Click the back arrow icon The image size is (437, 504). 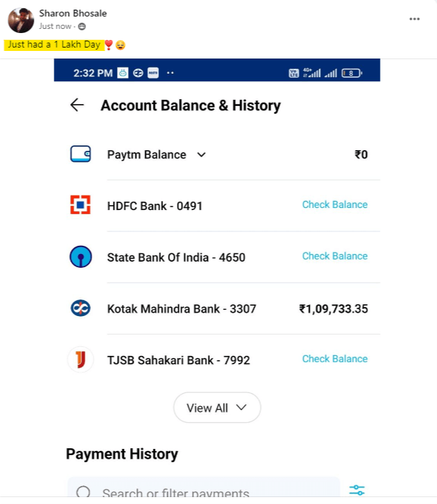click(77, 105)
